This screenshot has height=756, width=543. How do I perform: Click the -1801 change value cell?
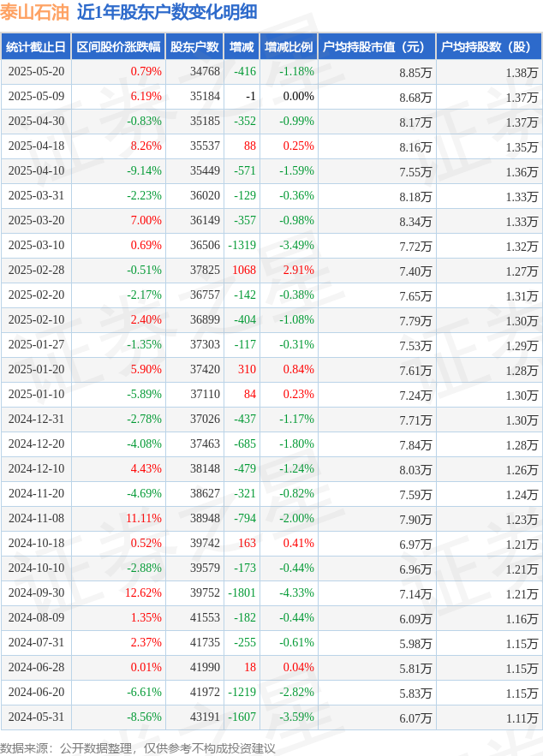point(243,593)
